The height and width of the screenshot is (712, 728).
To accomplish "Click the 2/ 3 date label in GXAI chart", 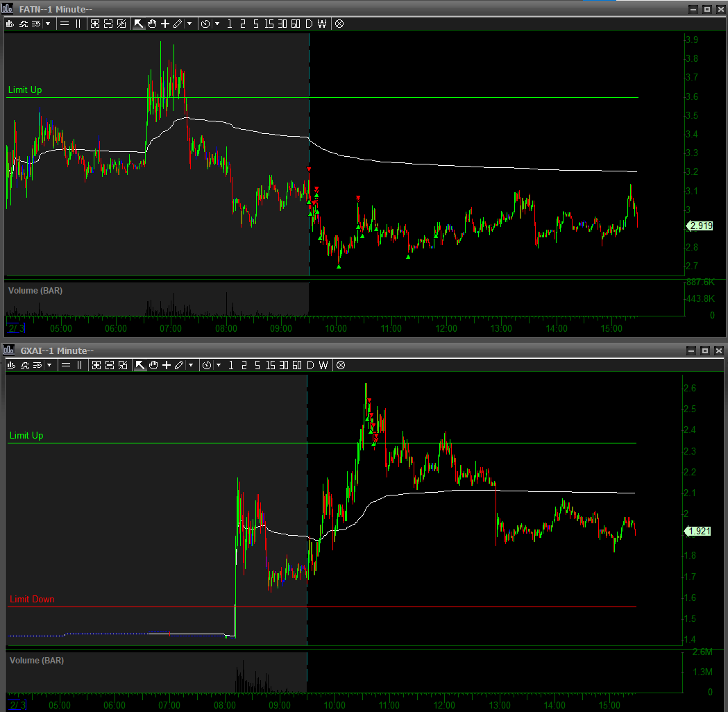I will [x=17, y=705].
